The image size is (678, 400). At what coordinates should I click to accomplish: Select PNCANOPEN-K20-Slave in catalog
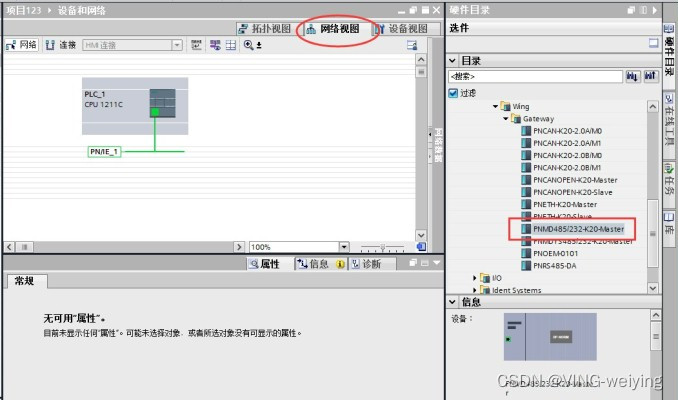[572, 192]
